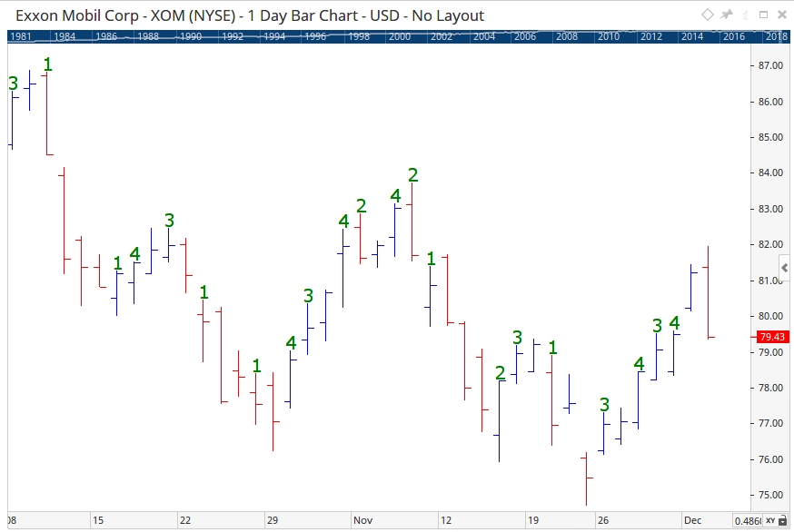Jump to 2012 on the year timeline
This screenshot has height=532, width=794.
click(x=651, y=36)
